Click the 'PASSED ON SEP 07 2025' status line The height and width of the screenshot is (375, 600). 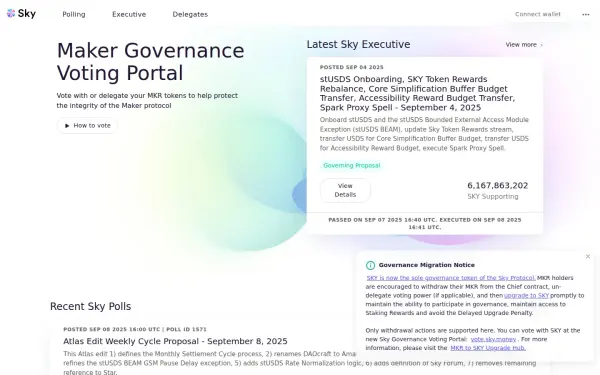(x=425, y=223)
